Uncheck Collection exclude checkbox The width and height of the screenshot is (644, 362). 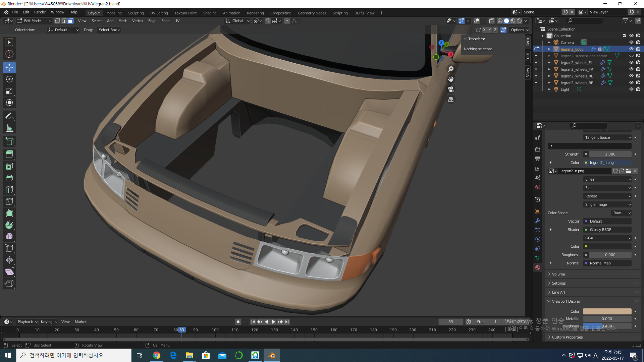click(x=624, y=36)
